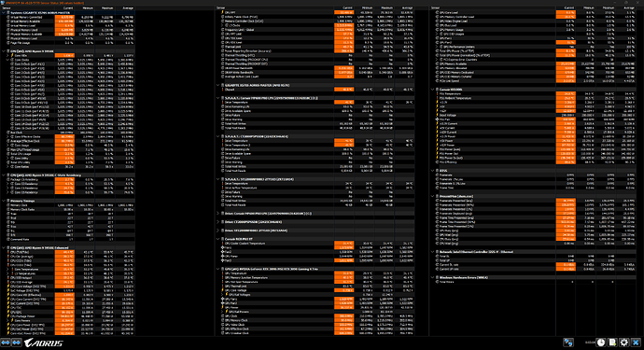The width and height of the screenshot is (644, 350).
Task: Select Current DL rate row
Action: [533, 265]
